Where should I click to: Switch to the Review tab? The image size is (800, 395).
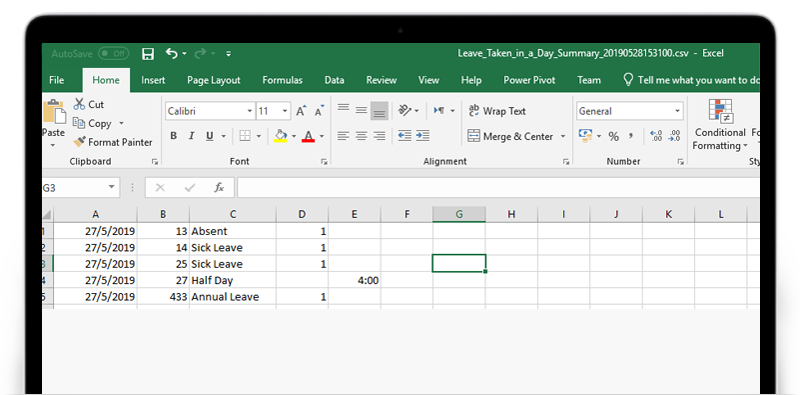381,80
